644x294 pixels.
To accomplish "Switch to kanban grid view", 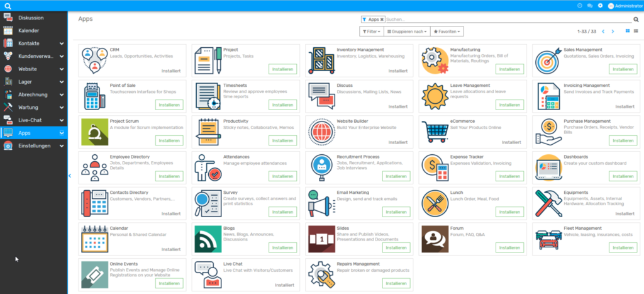I will 627,31.
